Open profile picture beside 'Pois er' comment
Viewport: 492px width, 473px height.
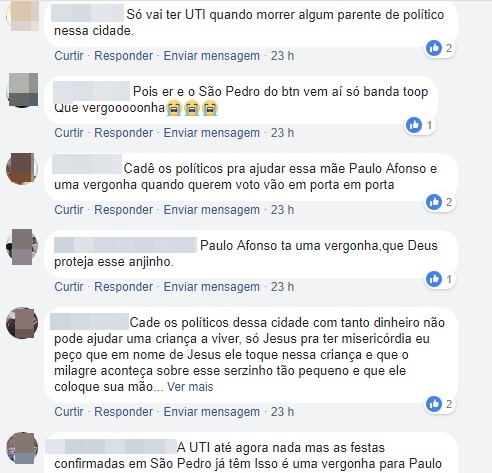[22, 90]
